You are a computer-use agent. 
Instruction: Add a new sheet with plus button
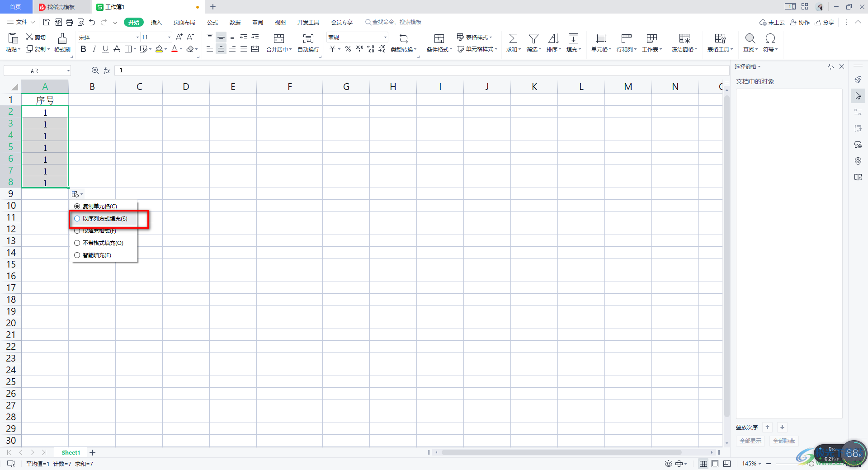click(x=93, y=452)
